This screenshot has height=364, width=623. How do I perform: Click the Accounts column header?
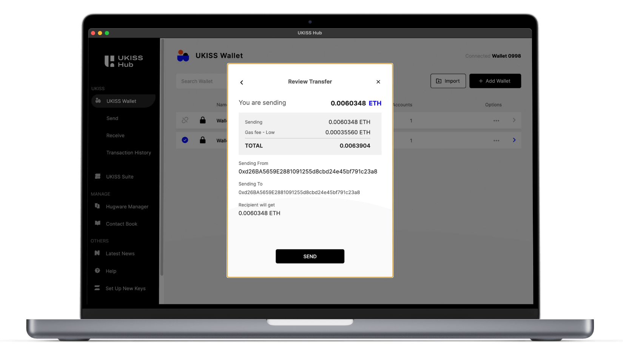(402, 105)
